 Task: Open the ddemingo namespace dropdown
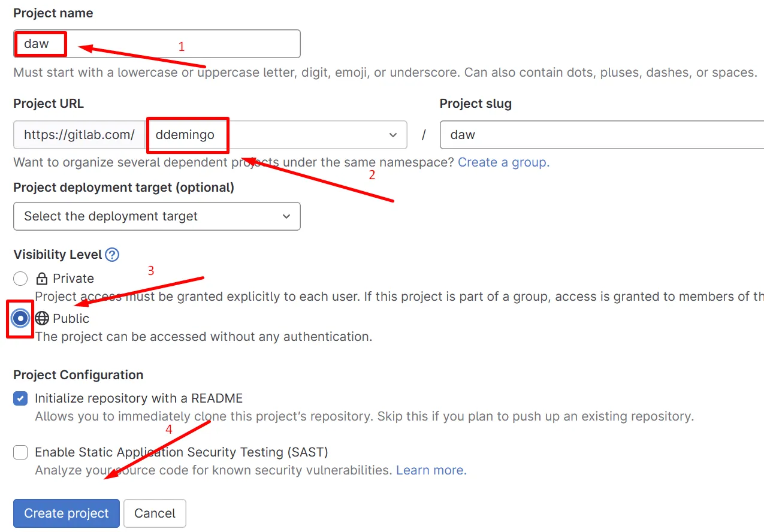[x=276, y=135]
